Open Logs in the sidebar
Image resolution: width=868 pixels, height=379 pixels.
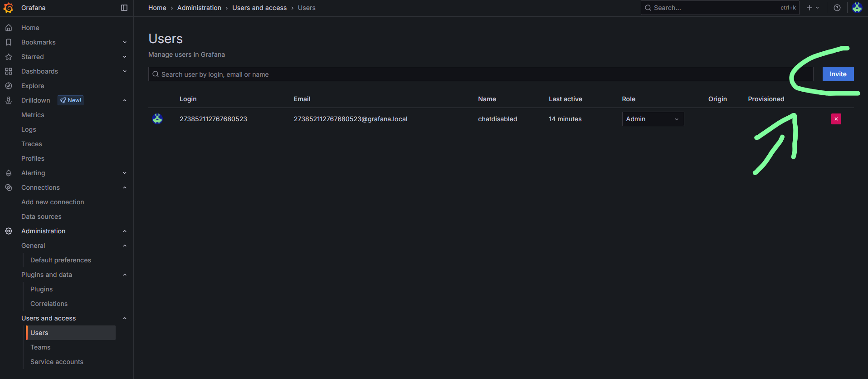[29, 129]
